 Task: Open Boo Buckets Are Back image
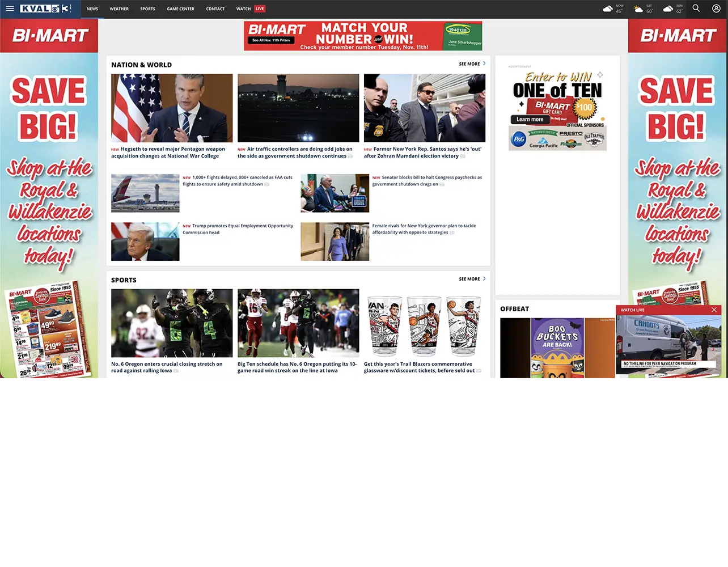557,348
